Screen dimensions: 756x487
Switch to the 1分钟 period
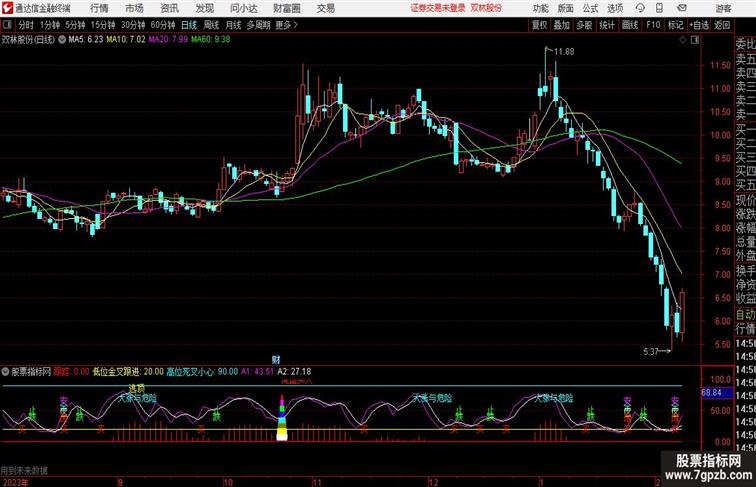point(50,25)
